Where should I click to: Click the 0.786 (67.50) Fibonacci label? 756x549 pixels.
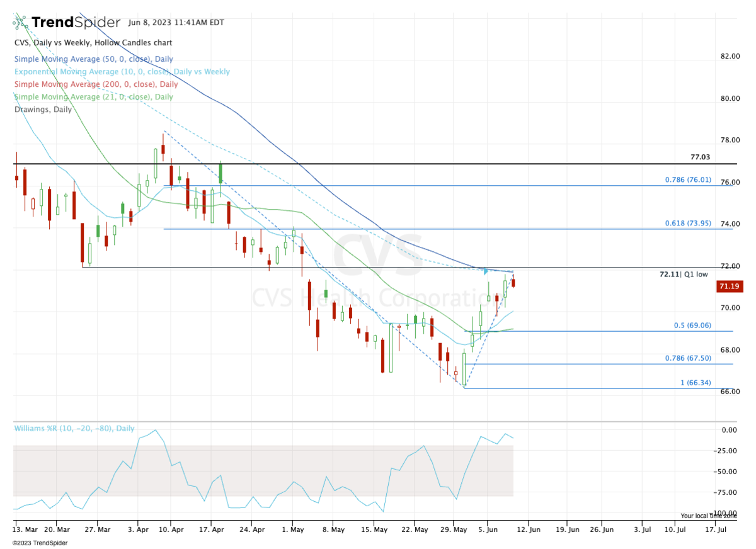tap(688, 358)
